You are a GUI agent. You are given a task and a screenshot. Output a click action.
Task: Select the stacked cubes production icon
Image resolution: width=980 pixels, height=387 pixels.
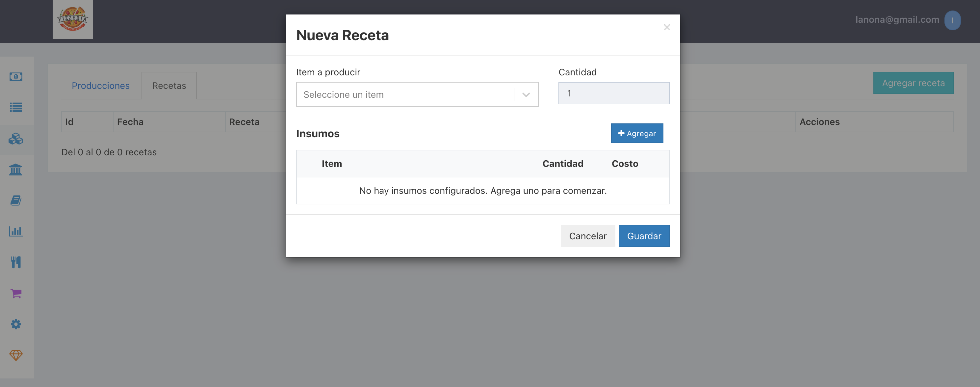click(16, 139)
